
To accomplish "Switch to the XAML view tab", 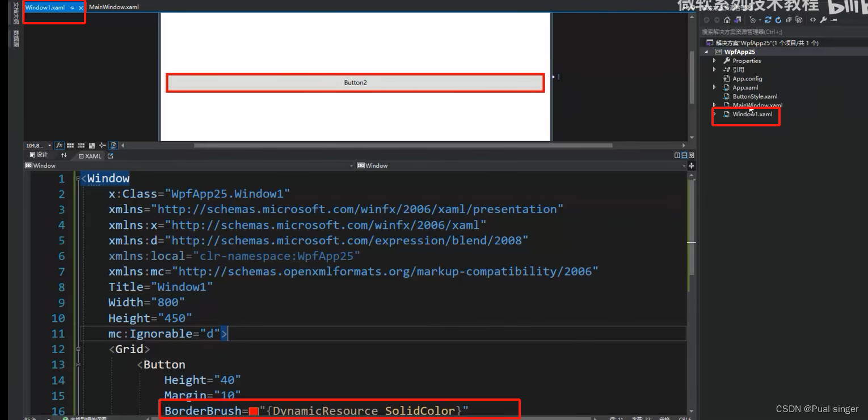I will 90,156.
